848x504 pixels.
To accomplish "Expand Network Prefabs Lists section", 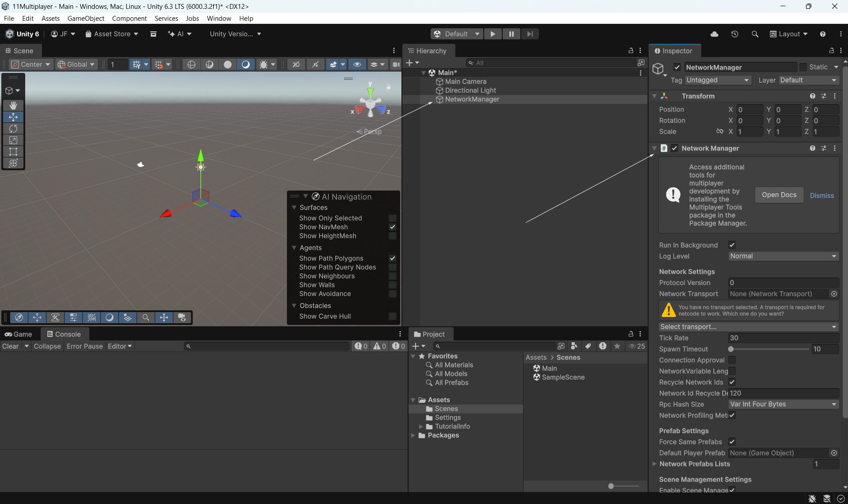I will (x=654, y=464).
